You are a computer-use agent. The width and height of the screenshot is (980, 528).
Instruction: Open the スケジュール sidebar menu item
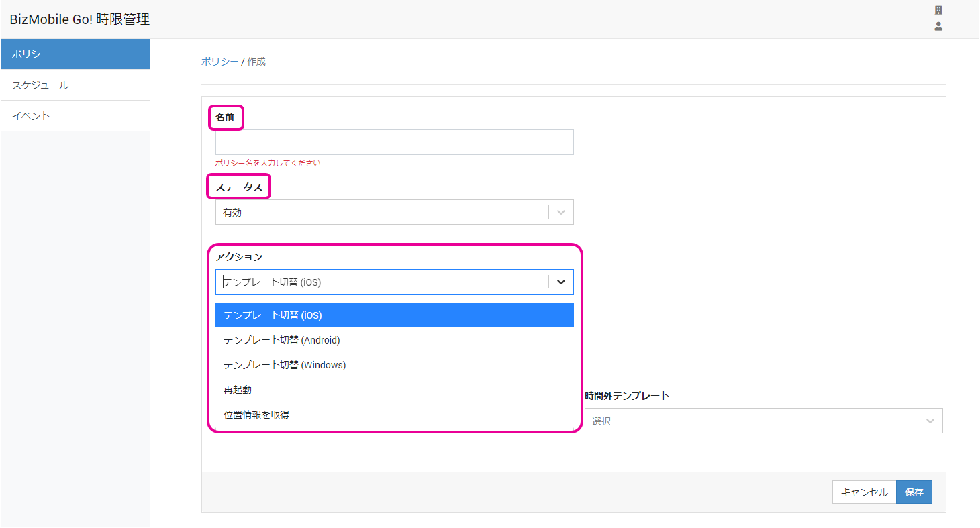(75, 85)
